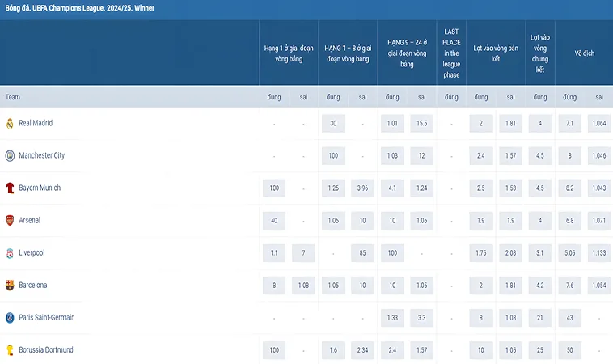
Task: Click the Paris Saint-Germain logo icon
Action: click(10, 317)
